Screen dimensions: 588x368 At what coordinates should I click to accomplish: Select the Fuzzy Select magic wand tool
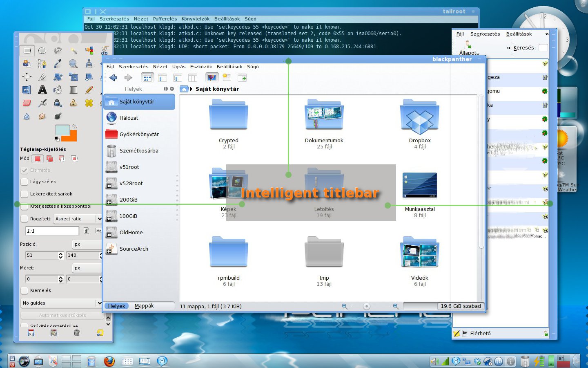[73, 51]
